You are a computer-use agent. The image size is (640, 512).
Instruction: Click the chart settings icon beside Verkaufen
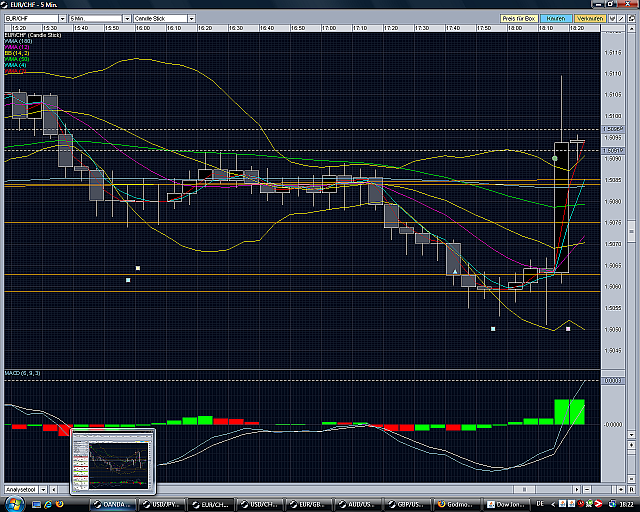coord(611,18)
